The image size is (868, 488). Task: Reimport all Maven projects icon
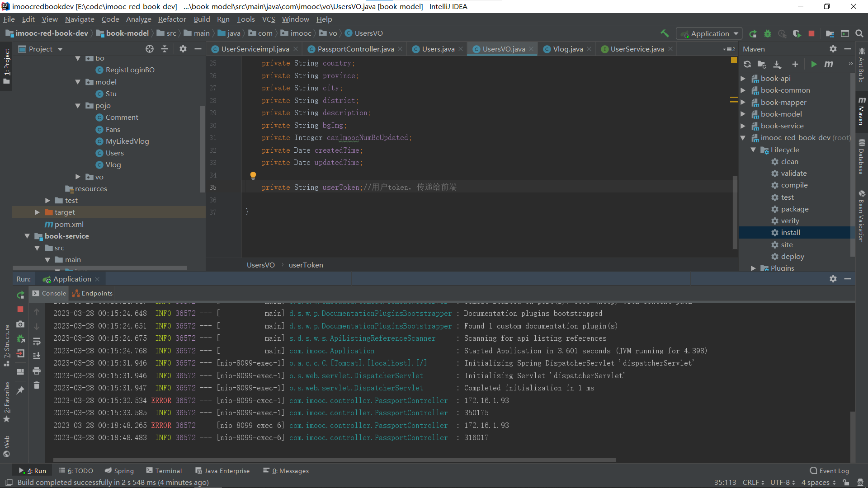[x=747, y=64]
